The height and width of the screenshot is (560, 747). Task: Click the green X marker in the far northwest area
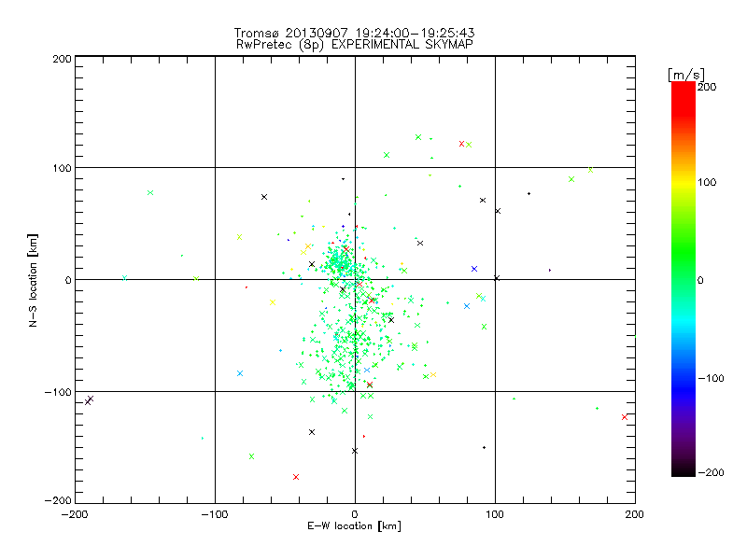coord(150,192)
